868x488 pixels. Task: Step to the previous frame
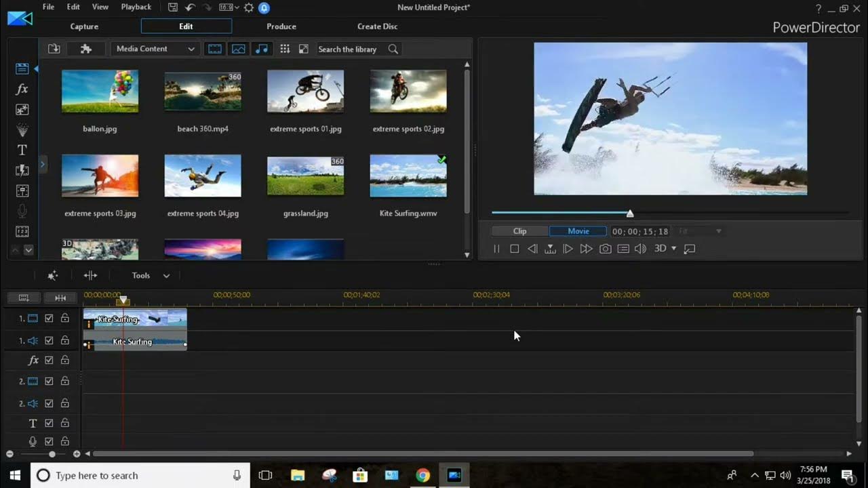[x=532, y=249]
